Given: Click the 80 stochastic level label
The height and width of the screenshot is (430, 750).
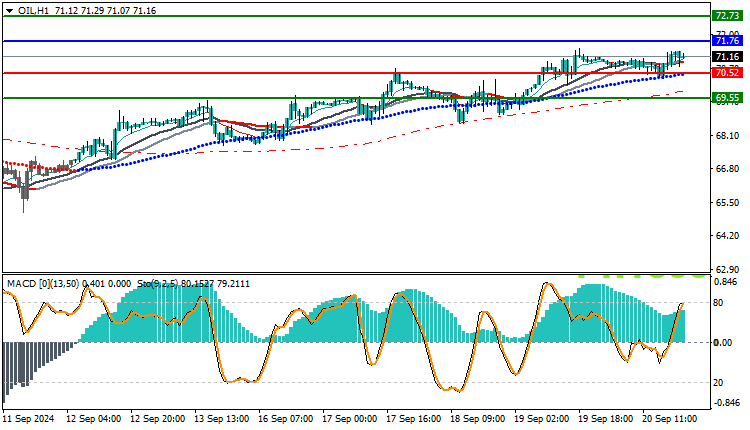Looking at the screenshot, I should tap(718, 303).
